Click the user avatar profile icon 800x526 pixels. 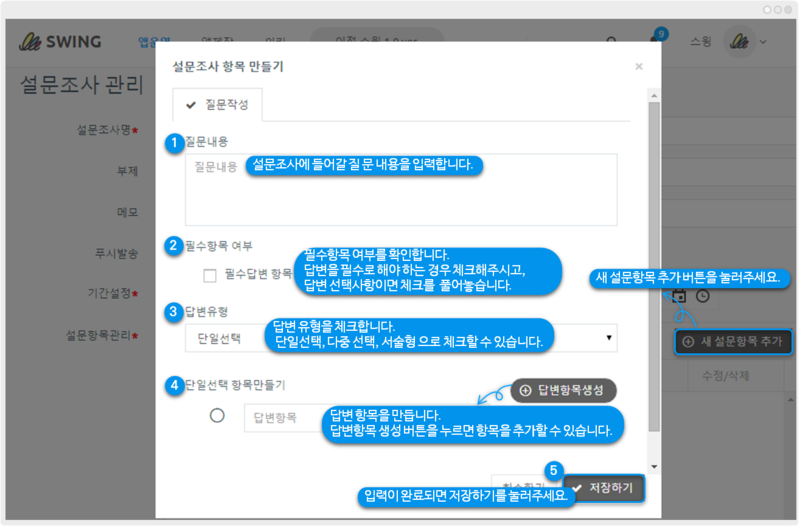click(x=739, y=43)
